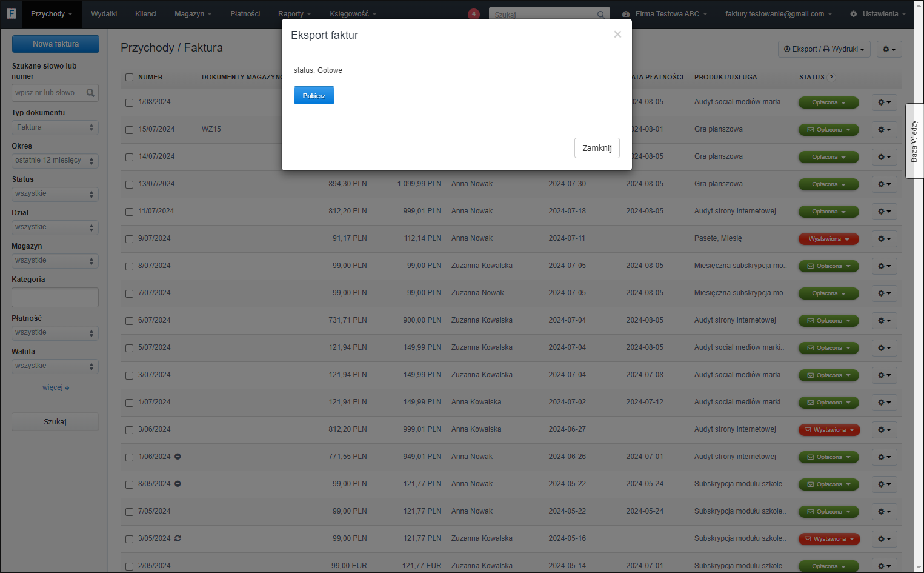Open gear menu for invoice 6/07/2024

tap(885, 321)
